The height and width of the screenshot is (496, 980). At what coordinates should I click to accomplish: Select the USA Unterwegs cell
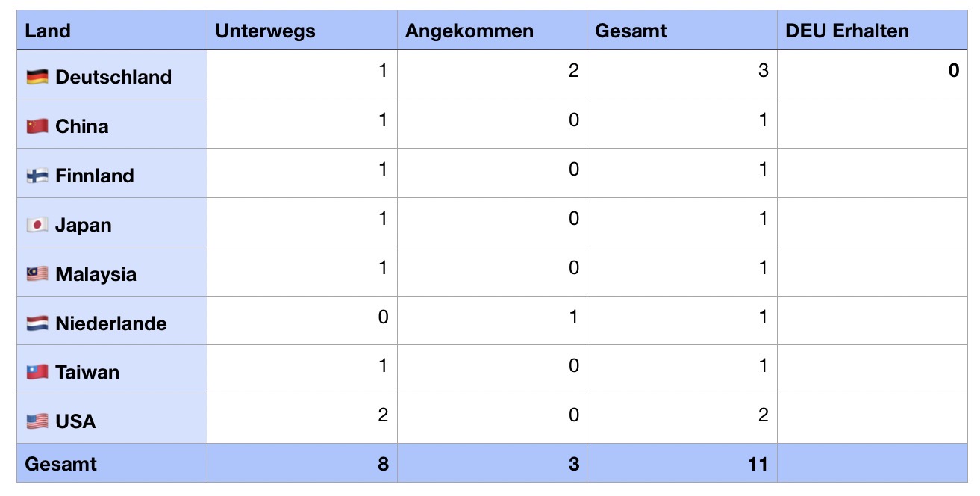point(302,419)
